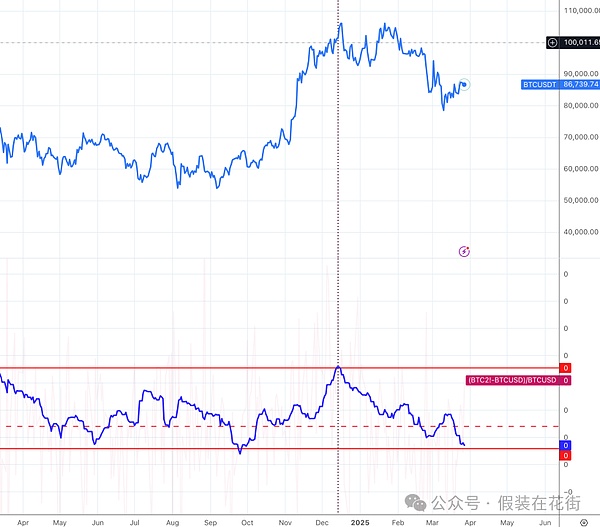Click the 2025 label on the time axis
The height and width of the screenshot is (527, 600).
360,522
